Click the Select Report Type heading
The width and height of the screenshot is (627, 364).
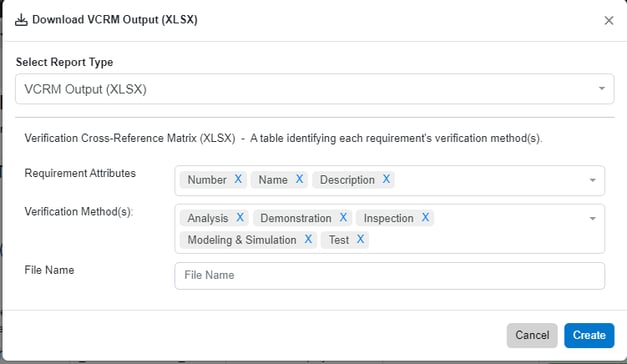pyautogui.click(x=64, y=62)
